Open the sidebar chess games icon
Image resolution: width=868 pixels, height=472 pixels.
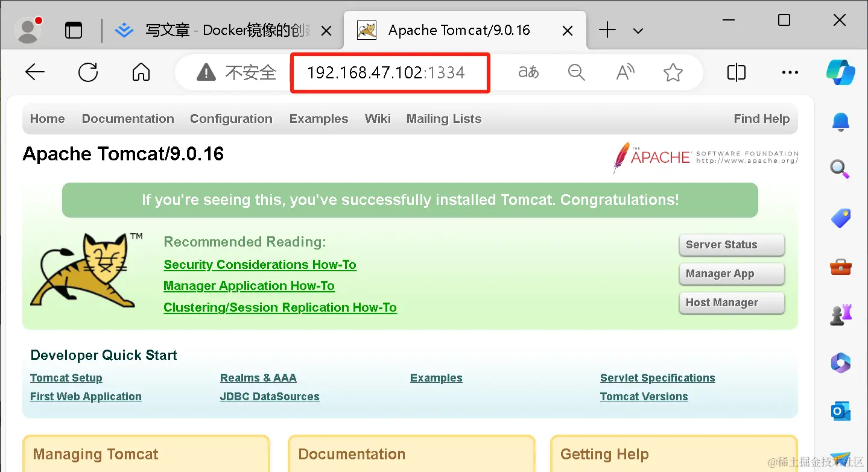click(x=840, y=315)
